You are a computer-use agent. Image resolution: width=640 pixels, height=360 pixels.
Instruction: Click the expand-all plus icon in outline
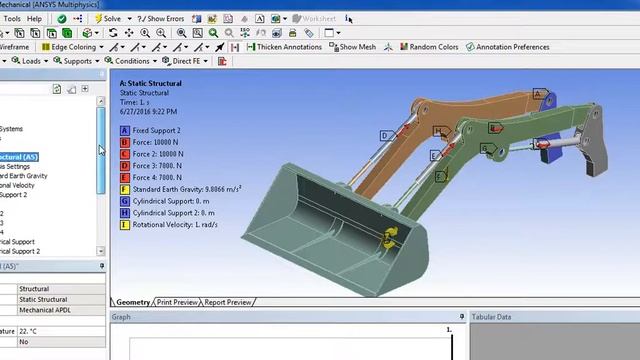click(85, 89)
